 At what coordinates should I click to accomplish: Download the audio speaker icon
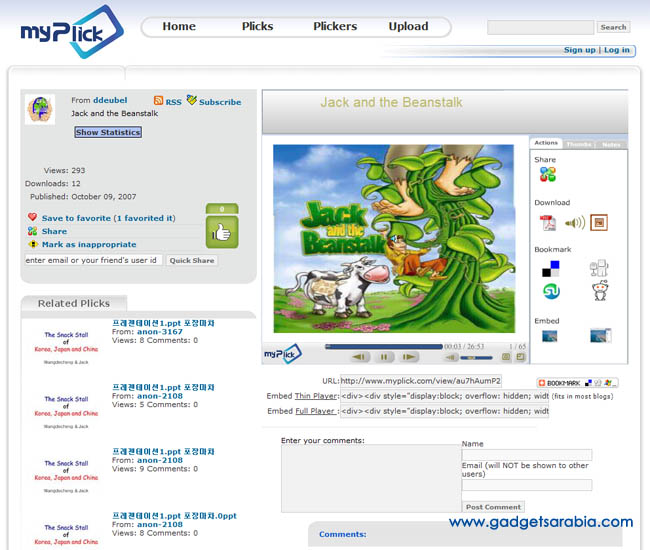click(x=575, y=223)
